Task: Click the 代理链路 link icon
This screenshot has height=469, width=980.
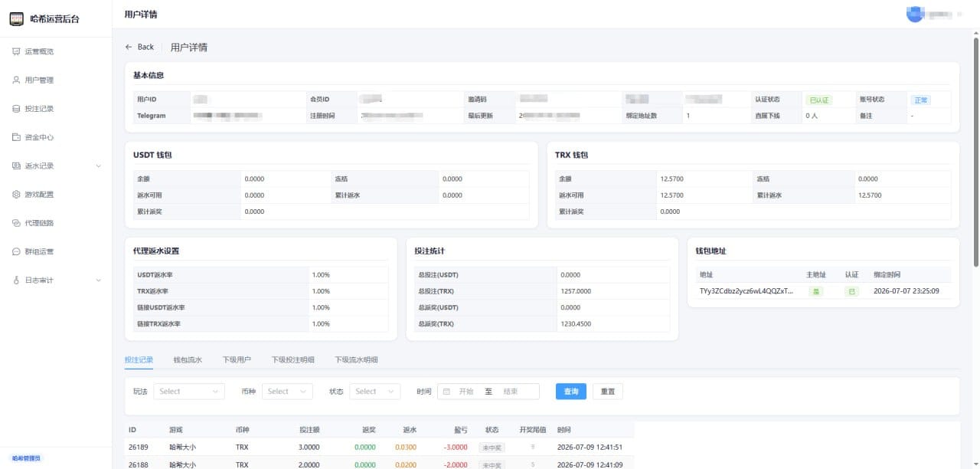Action: click(16, 223)
